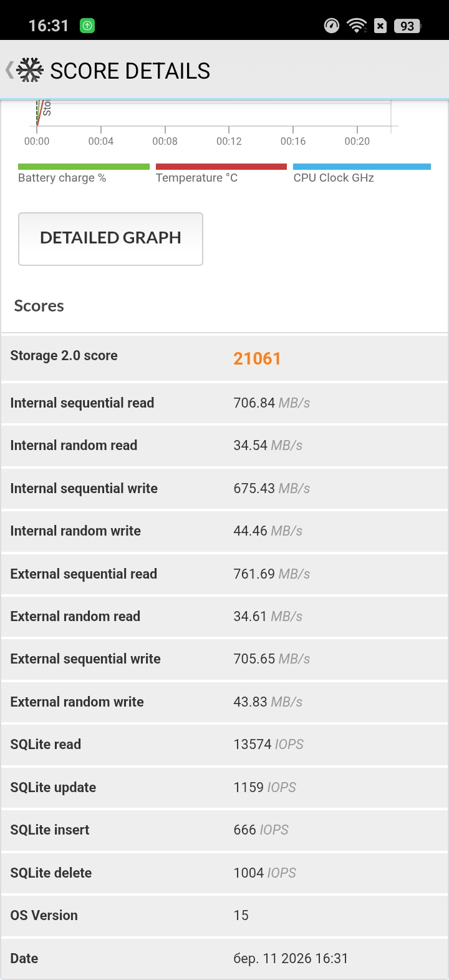Tap the SQLite insert result row
449x980 pixels.
click(224, 830)
